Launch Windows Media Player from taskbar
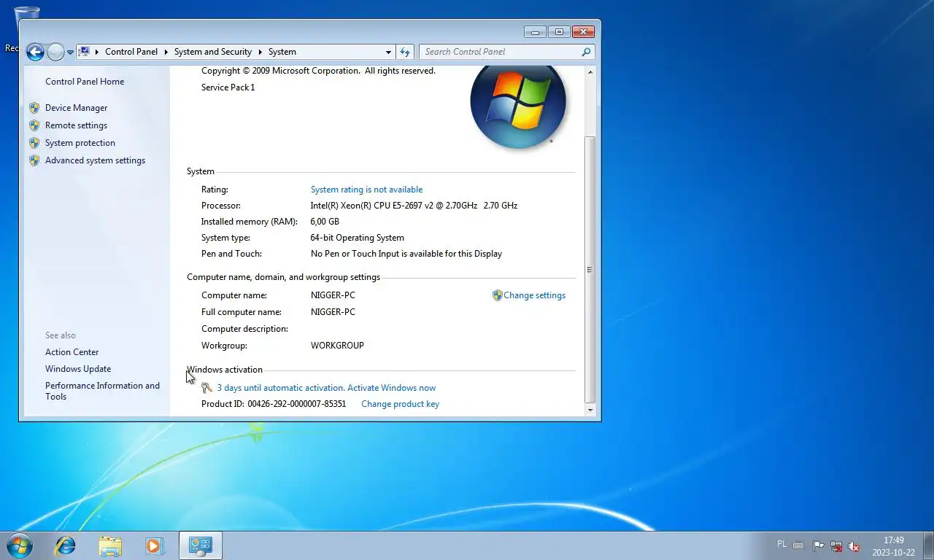The image size is (934, 560). pyautogui.click(x=154, y=545)
